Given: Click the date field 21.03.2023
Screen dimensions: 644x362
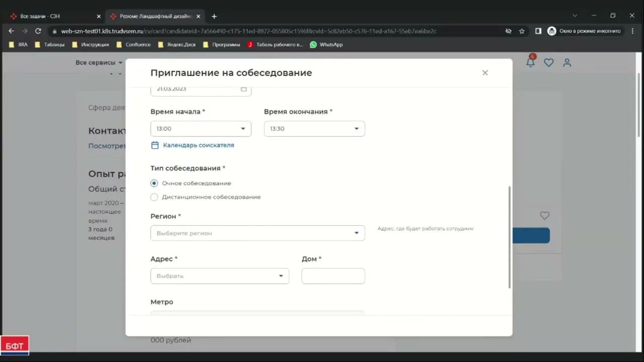Looking at the screenshot, I should coord(201,90).
